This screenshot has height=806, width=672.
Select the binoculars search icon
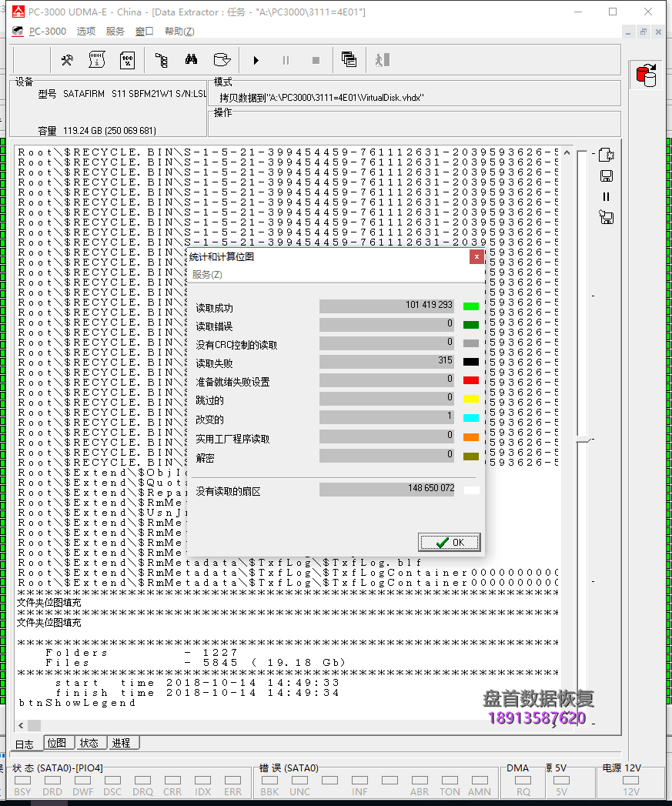[190, 60]
